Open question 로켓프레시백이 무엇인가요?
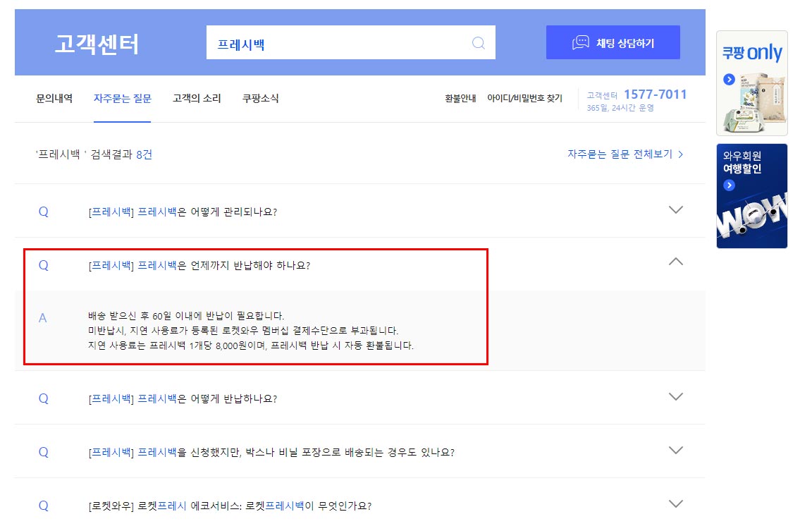The image size is (812, 531). [x=230, y=506]
